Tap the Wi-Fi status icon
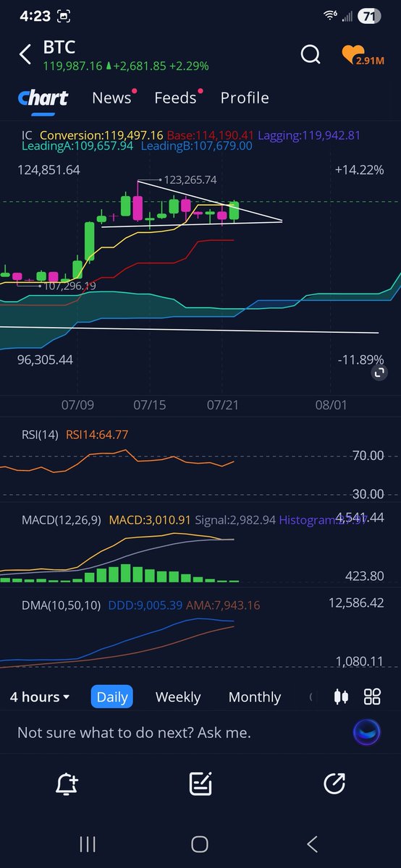This screenshot has width=401, height=868. tap(329, 15)
